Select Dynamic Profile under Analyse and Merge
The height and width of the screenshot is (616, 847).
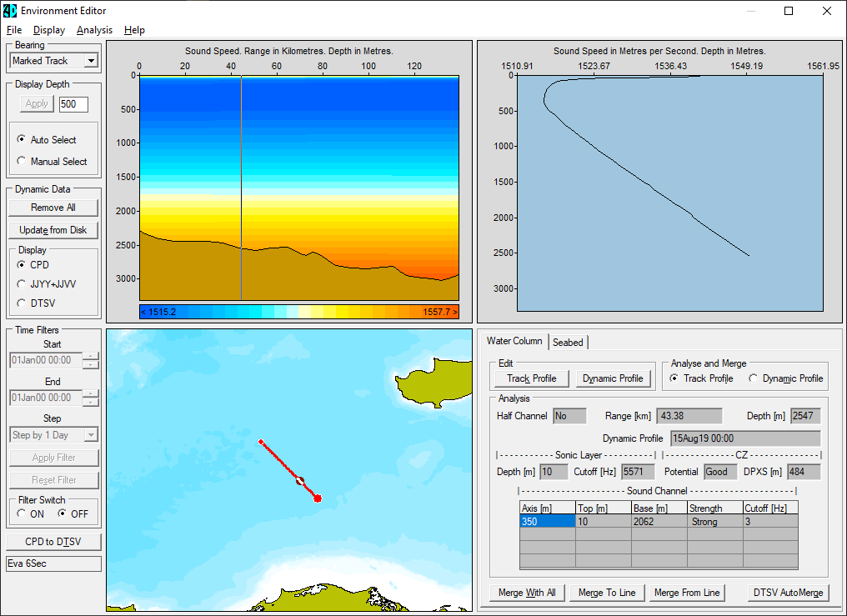(785, 378)
